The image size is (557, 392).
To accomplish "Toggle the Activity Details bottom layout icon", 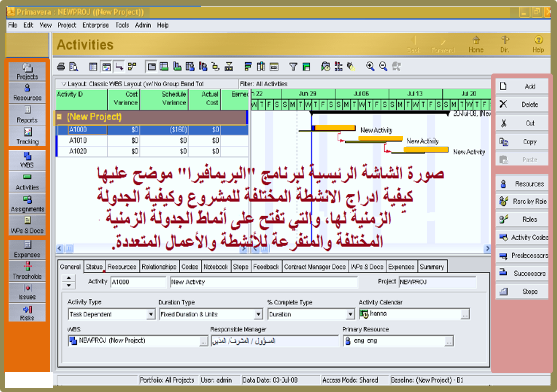I will (x=151, y=67).
